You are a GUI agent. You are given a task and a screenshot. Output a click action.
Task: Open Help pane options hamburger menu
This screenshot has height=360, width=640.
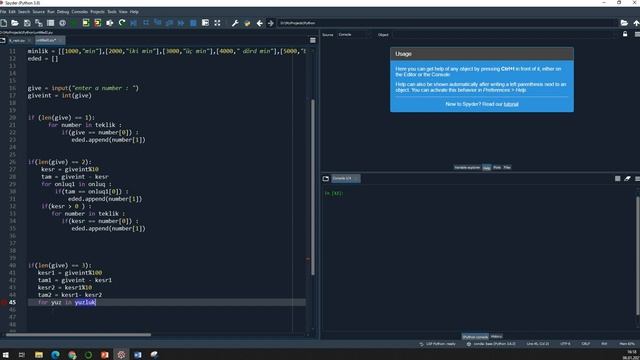pyautogui.click(x=637, y=34)
